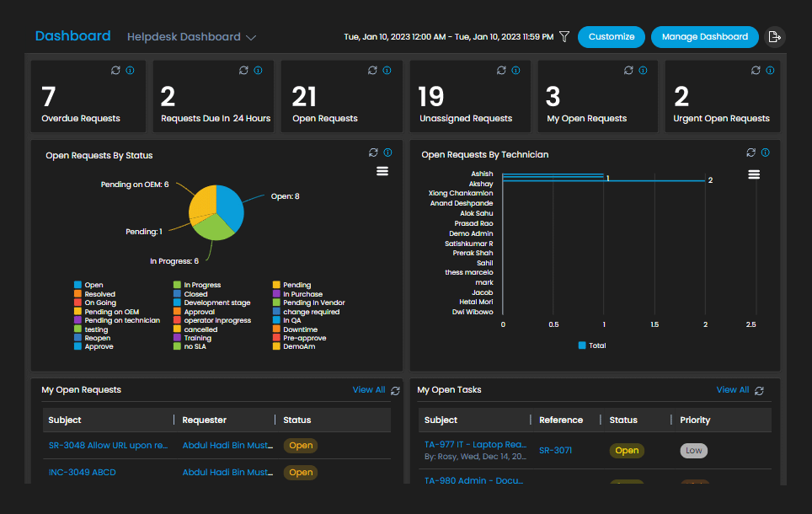
Task: Refresh the Open Requests count widget
Action: click(x=372, y=70)
